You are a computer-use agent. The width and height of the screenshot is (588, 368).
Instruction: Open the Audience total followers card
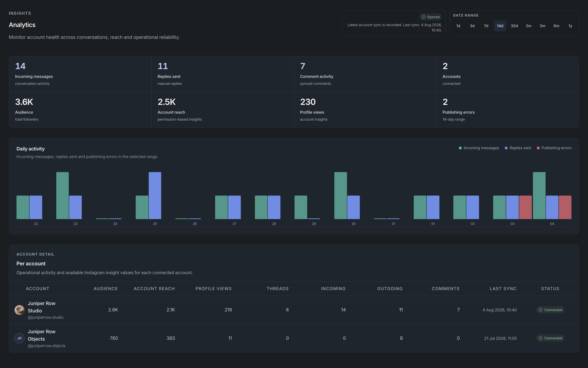click(80, 110)
